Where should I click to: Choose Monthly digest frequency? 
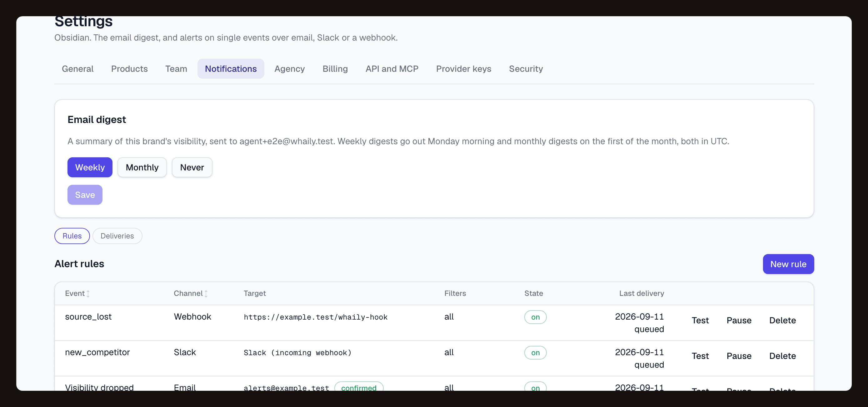[142, 167]
